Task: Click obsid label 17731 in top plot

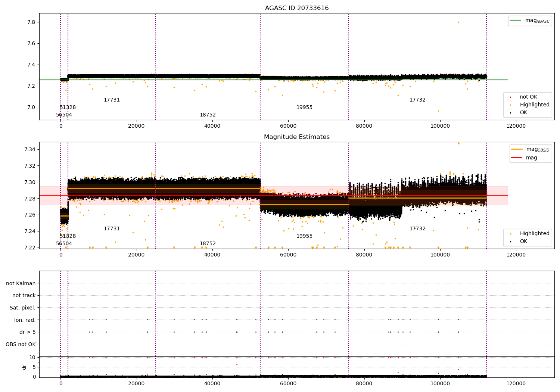Action: 112,100
